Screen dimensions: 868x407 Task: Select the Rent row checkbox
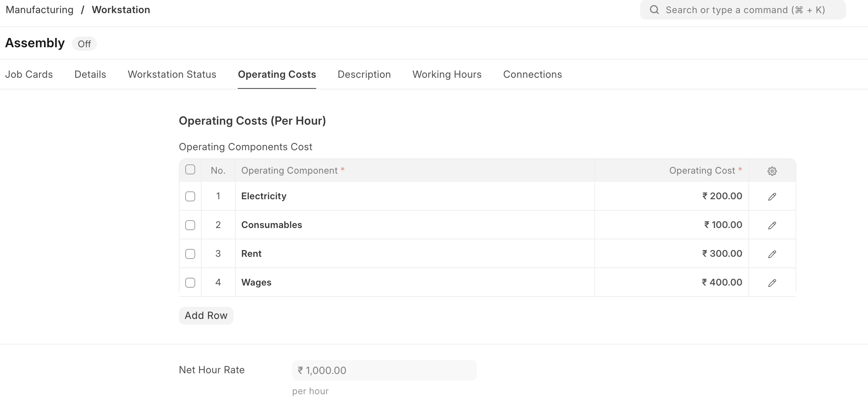pyautogui.click(x=190, y=254)
